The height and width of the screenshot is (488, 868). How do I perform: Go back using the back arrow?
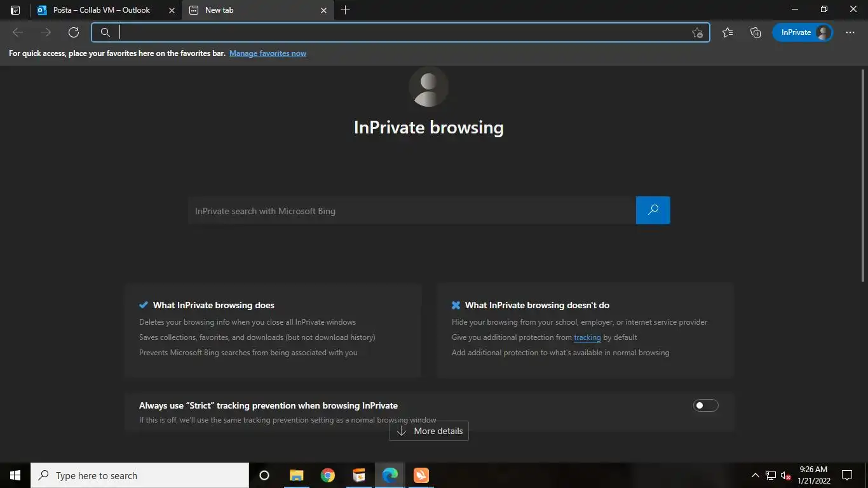click(x=18, y=32)
